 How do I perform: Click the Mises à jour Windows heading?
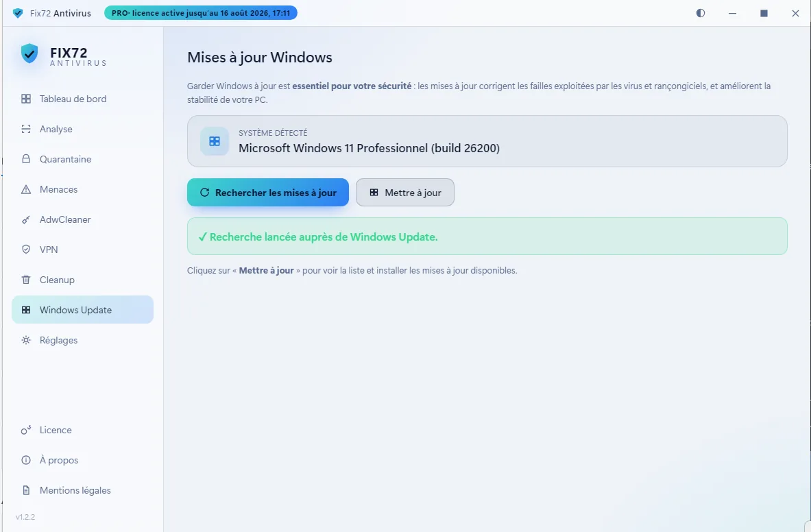coord(260,58)
